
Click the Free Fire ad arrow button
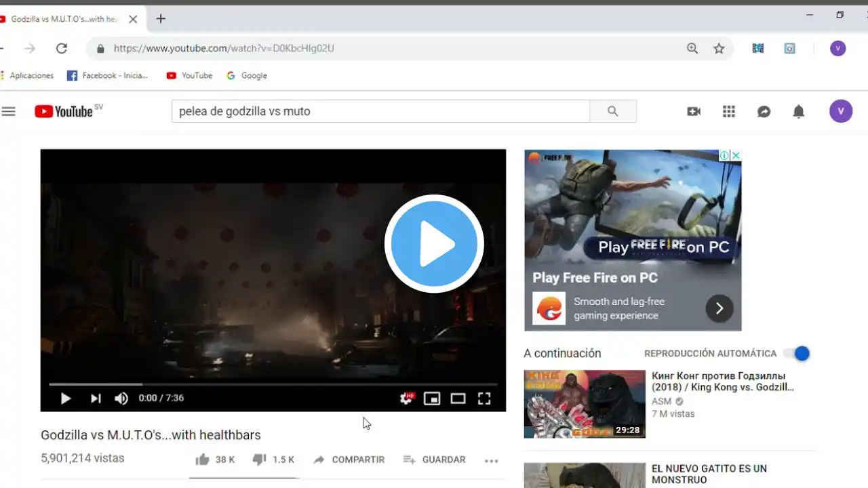click(719, 308)
